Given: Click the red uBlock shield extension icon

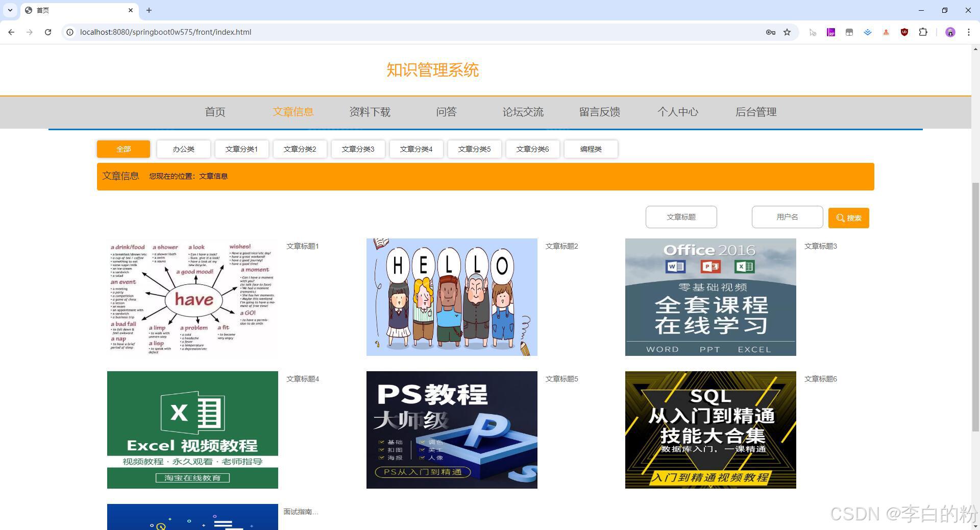Looking at the screenshot, I should tap(904, 32).
